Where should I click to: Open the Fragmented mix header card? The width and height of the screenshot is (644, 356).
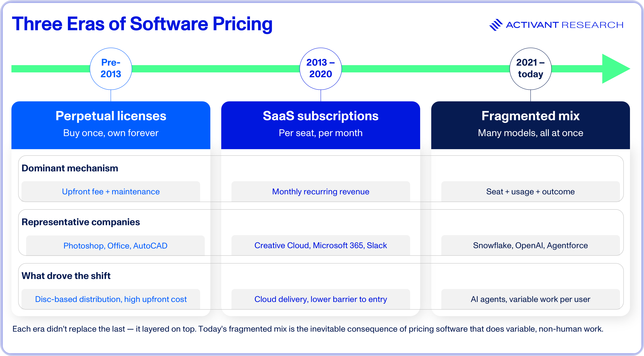[530, 125]
